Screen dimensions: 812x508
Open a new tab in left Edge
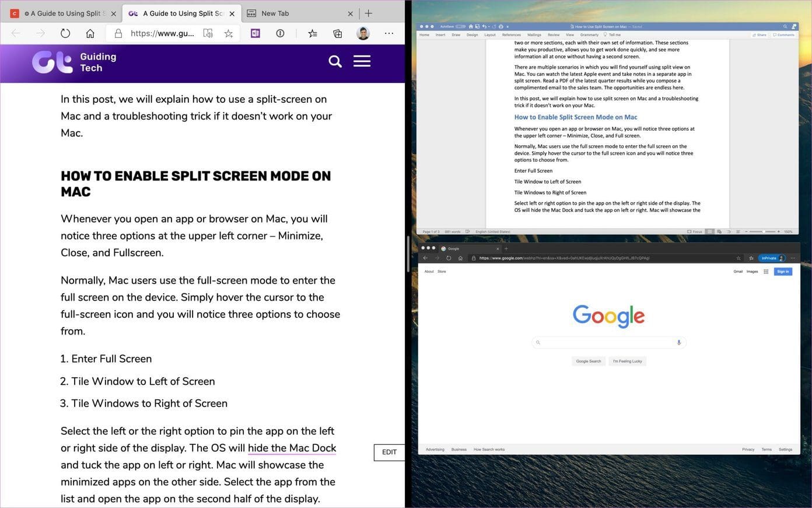pos(369,13)
